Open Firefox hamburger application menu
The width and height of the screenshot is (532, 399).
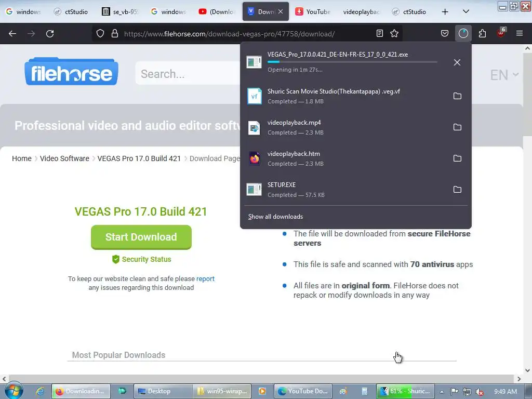pos(519,33)
